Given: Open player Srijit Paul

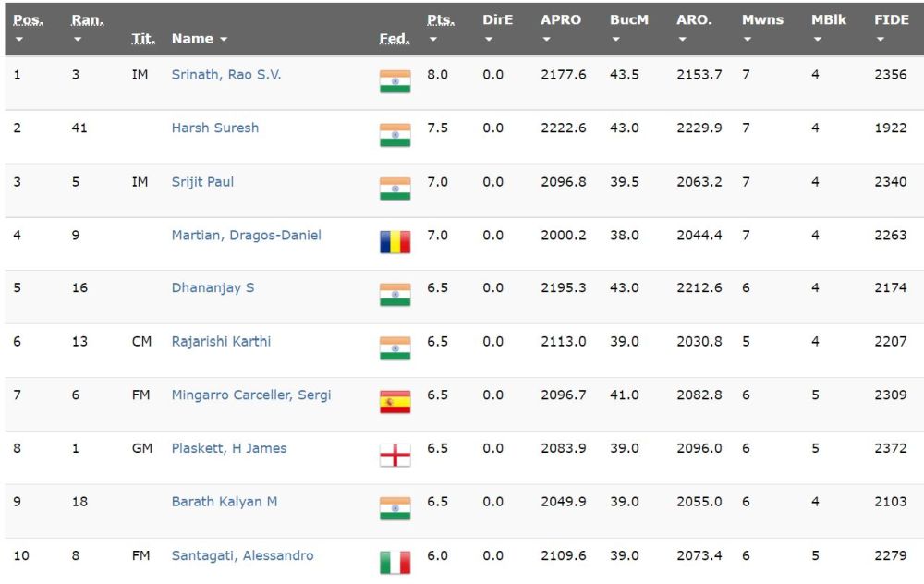Looking at the screenshot, I should pyautogui.click(x=202, y=181).
